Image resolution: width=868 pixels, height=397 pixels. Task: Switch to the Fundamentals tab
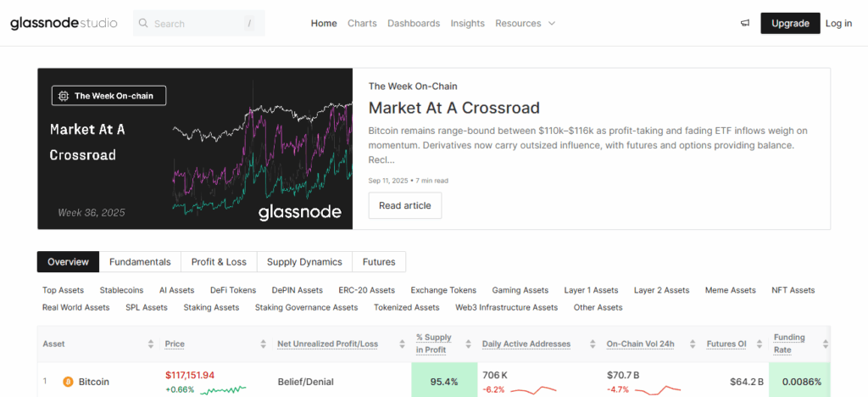[140, 262]
